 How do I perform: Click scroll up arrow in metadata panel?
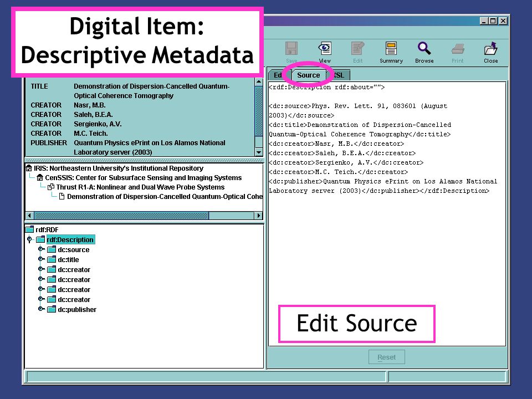(x=259, y=81)
